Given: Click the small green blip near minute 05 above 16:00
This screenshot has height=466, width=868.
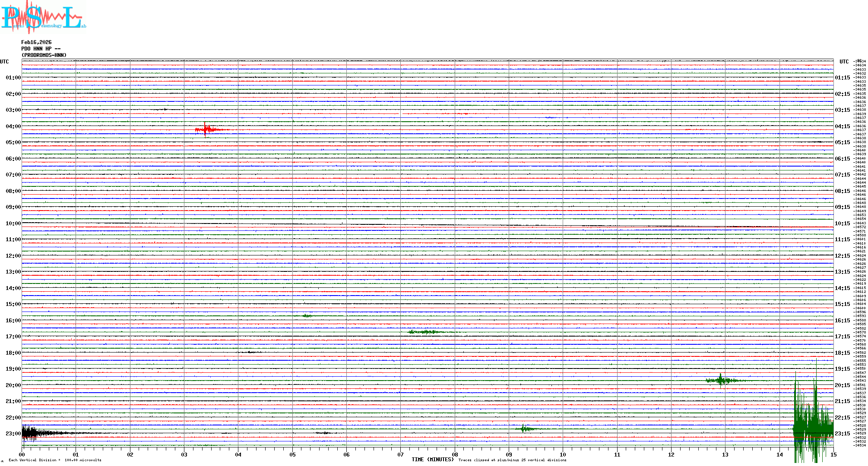Looking at the screenshot, I should click(x=307, y=316).
